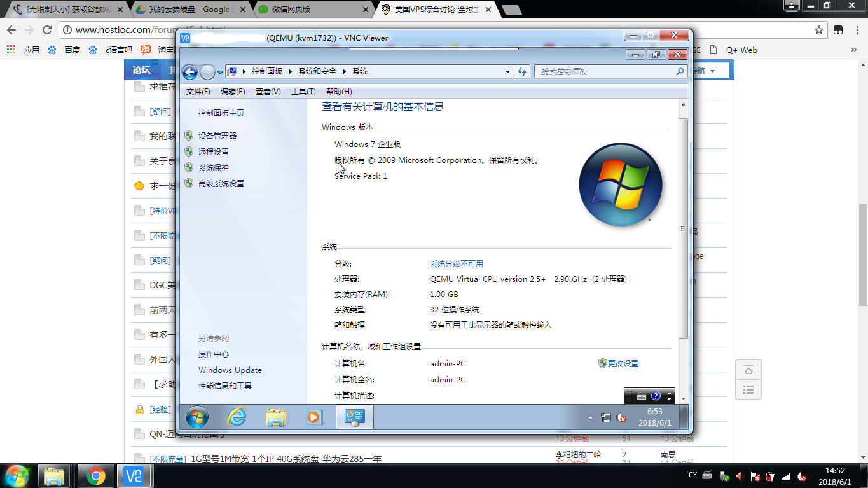The image size is (868, 488).
Task: Click the Control Panel taskbar button in VNC
Action: click(354, 417)
